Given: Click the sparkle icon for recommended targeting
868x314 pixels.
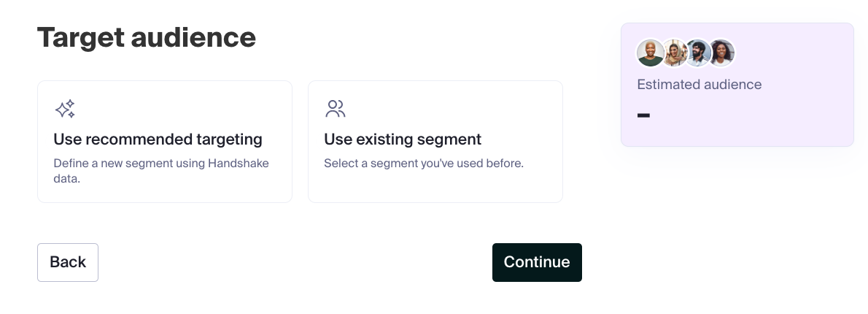Looking at the screenshot, I should [x=65, y=110].
